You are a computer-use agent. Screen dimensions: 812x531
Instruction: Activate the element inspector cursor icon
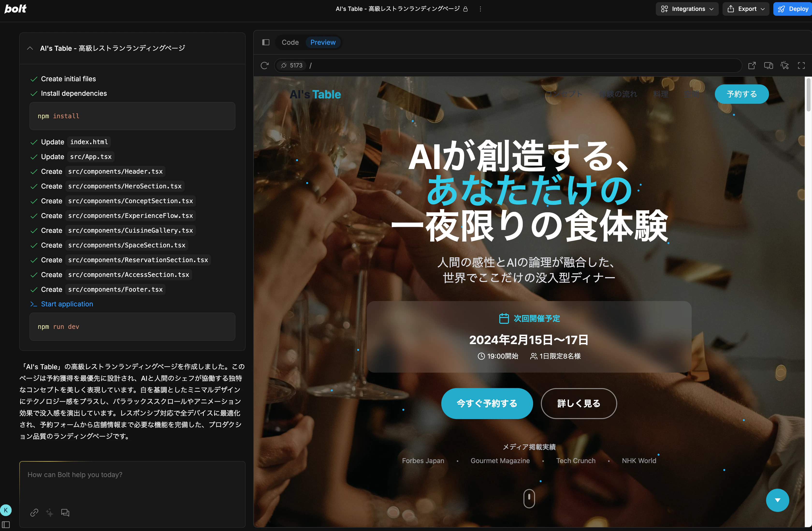(785, 66)
